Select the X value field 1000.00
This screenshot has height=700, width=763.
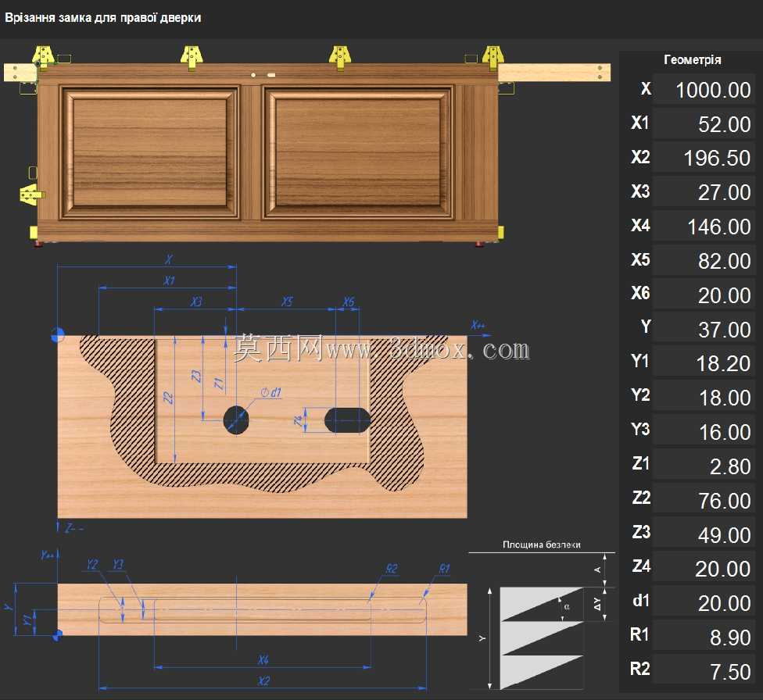pyautogui.click(x=704, y=90)
